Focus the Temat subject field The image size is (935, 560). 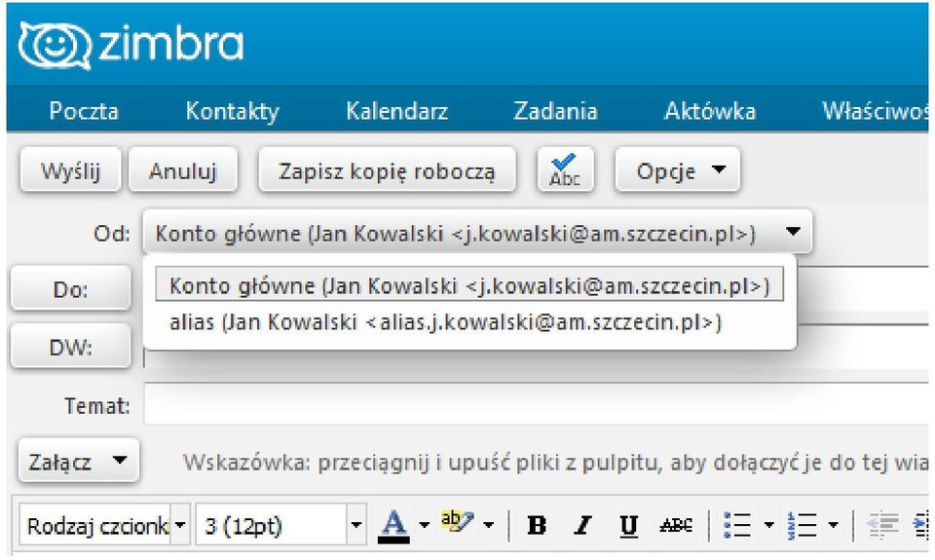click(x=536, y=404)
